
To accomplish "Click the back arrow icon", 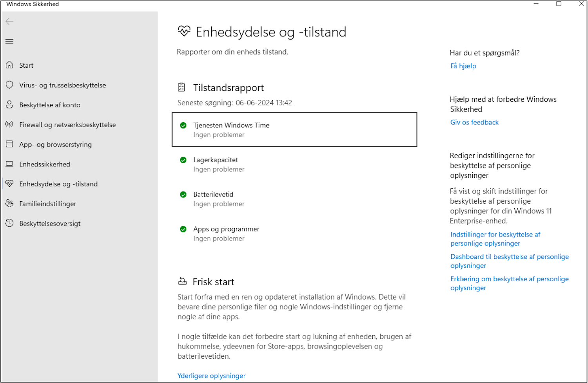I will click(x=9, y=22).
